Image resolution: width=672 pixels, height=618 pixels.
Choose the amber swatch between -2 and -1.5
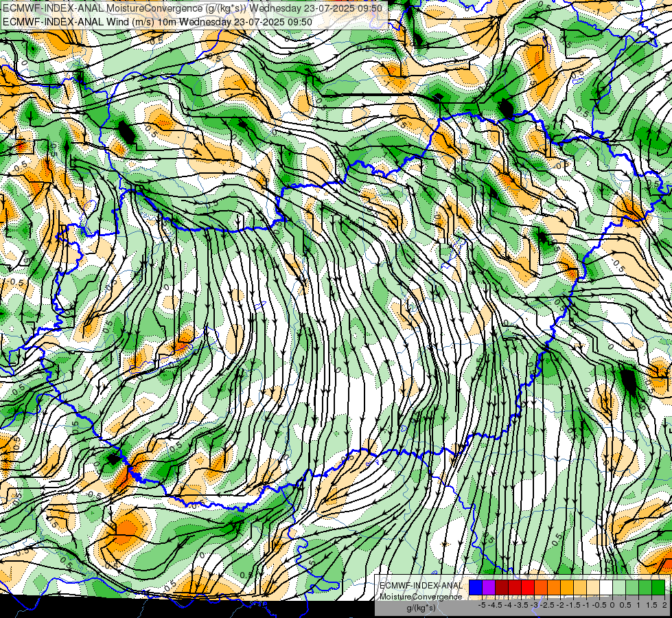567,587
